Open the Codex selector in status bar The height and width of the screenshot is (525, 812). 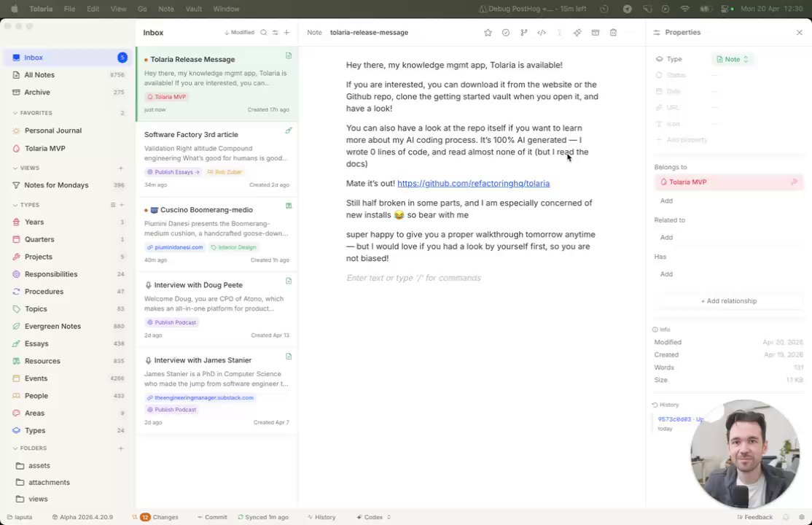coord(373,517)
